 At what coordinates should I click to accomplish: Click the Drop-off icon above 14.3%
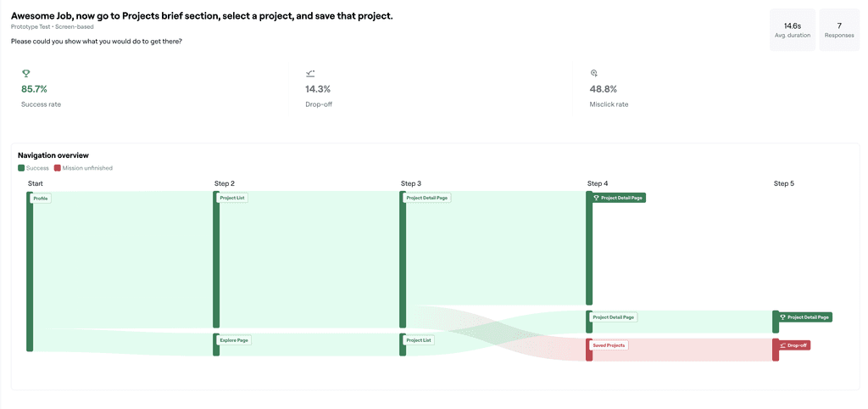[x=310, y=73]
